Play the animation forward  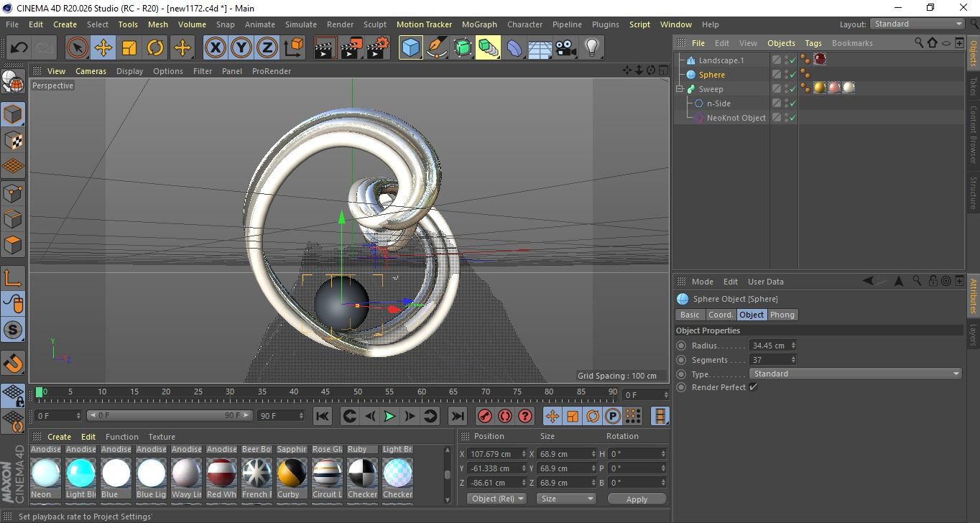[x=389, y=416]
